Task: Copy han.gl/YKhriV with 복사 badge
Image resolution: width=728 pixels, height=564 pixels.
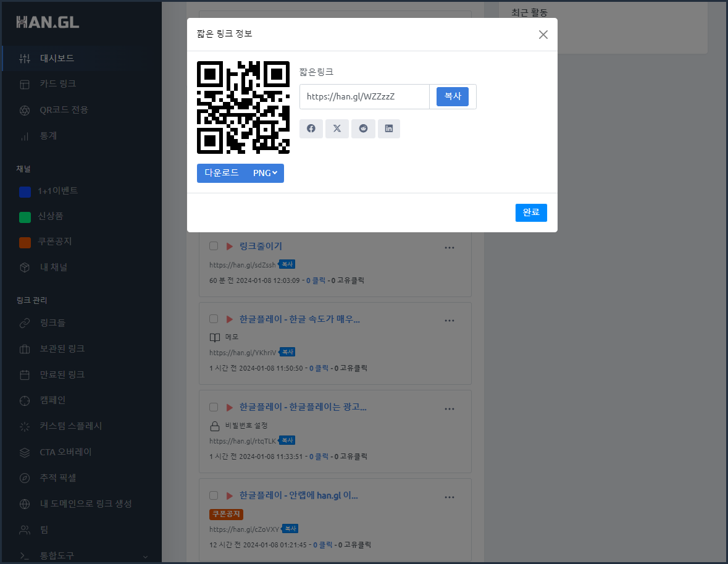Action: pos(287,352)
